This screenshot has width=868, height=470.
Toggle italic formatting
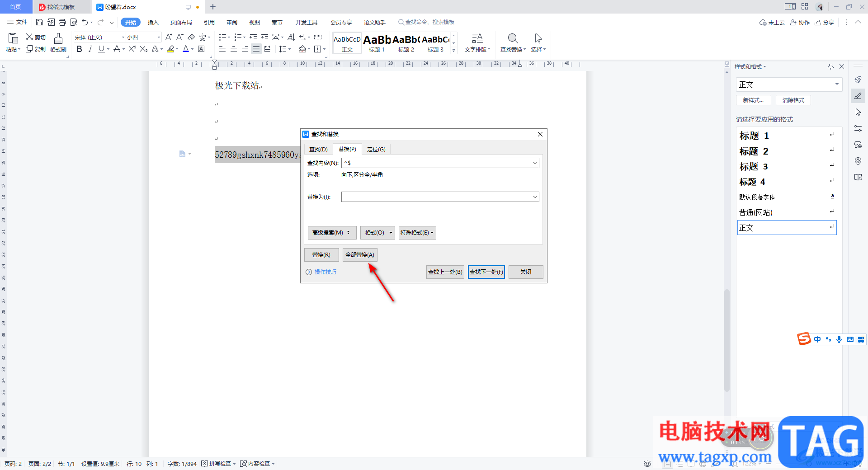point(90,49)
